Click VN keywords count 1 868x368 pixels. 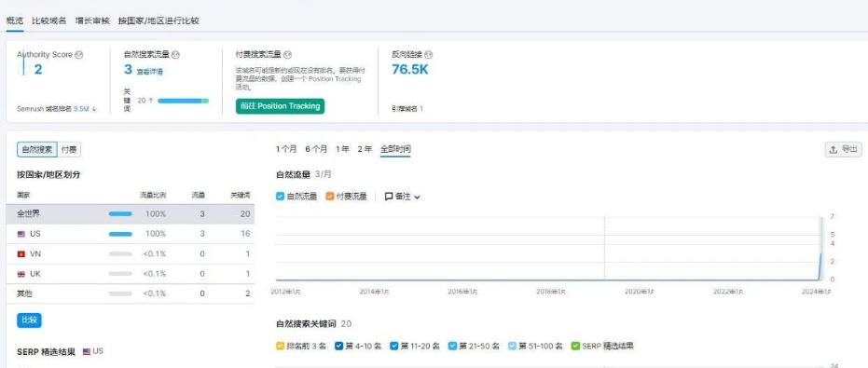248,254
